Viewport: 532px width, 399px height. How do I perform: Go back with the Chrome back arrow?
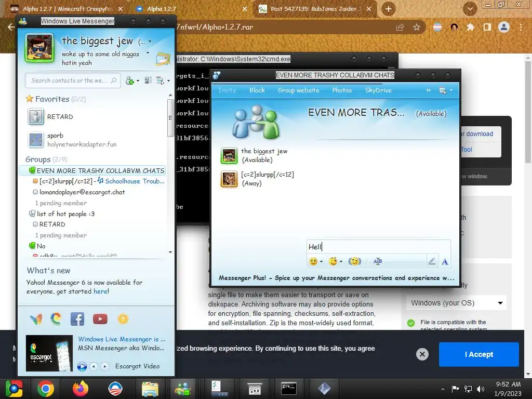pos(11,27)
